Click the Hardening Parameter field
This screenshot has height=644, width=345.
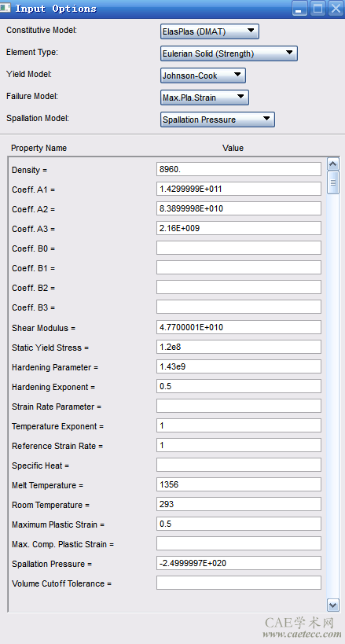[x=239, y=366]
